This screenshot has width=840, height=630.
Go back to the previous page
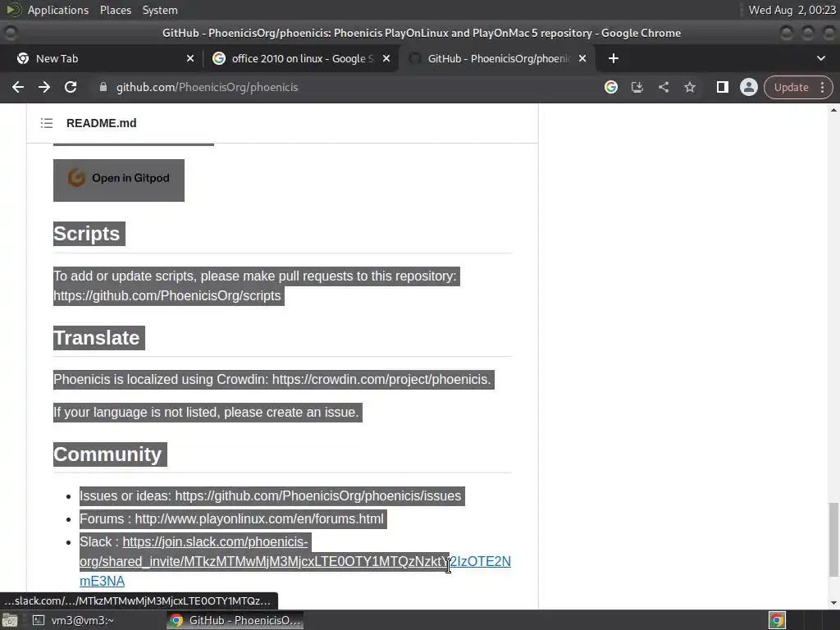click(18, 87)
